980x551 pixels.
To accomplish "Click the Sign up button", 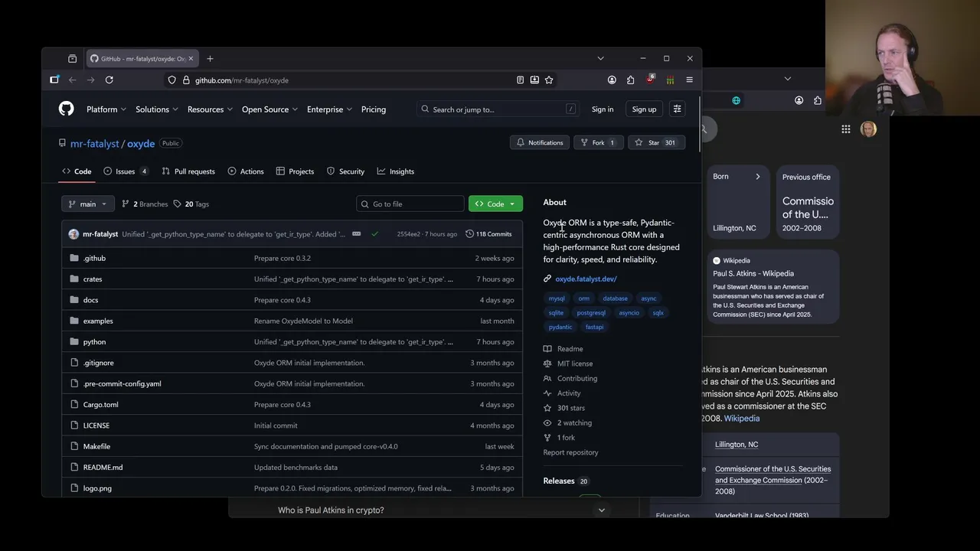I will point(644,109).
